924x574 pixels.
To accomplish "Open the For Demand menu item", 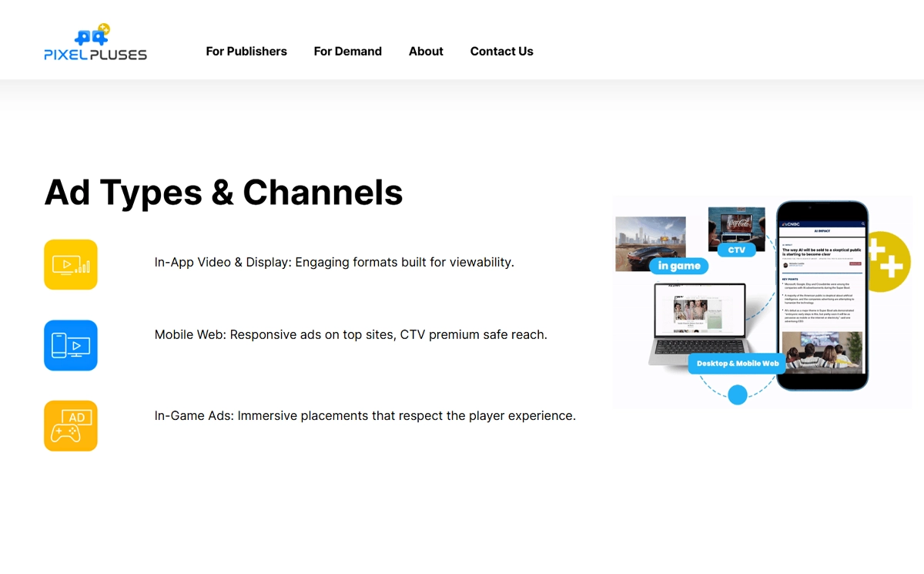I will click(347, 52).
